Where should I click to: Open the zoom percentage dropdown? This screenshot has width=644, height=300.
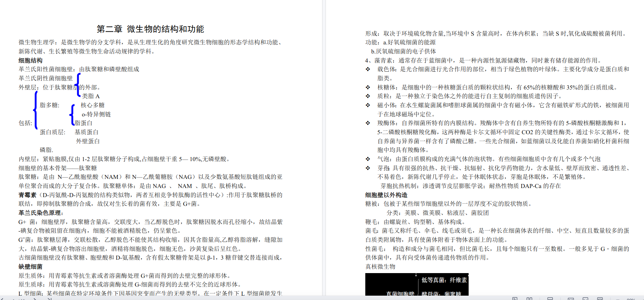[x=631, y=299]
